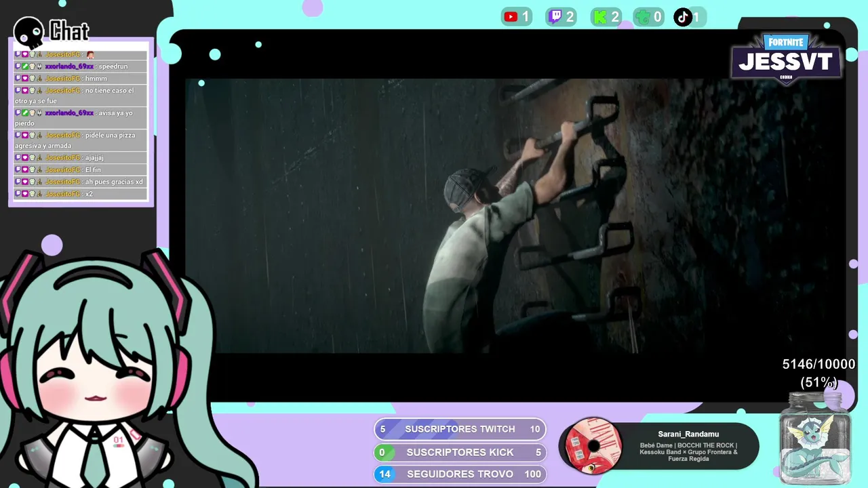Click the skull icon beside Chat title

(29, 32)
